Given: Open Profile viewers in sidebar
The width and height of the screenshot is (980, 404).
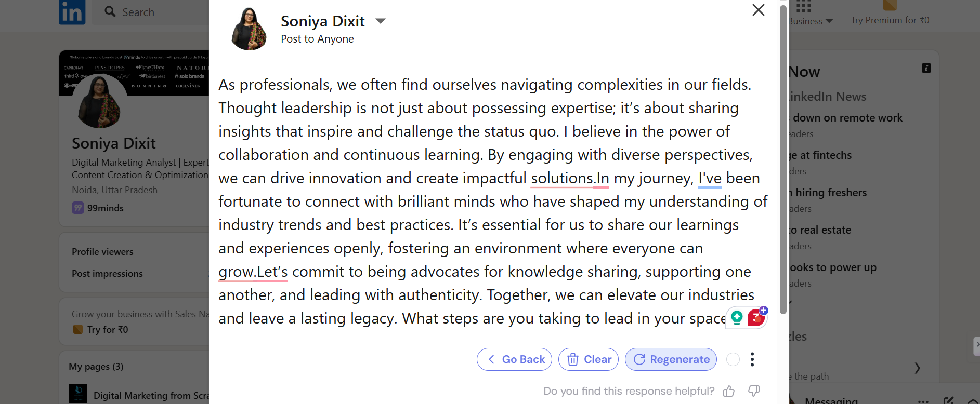Looking at the screenshot, I should [x=102, y=252].
